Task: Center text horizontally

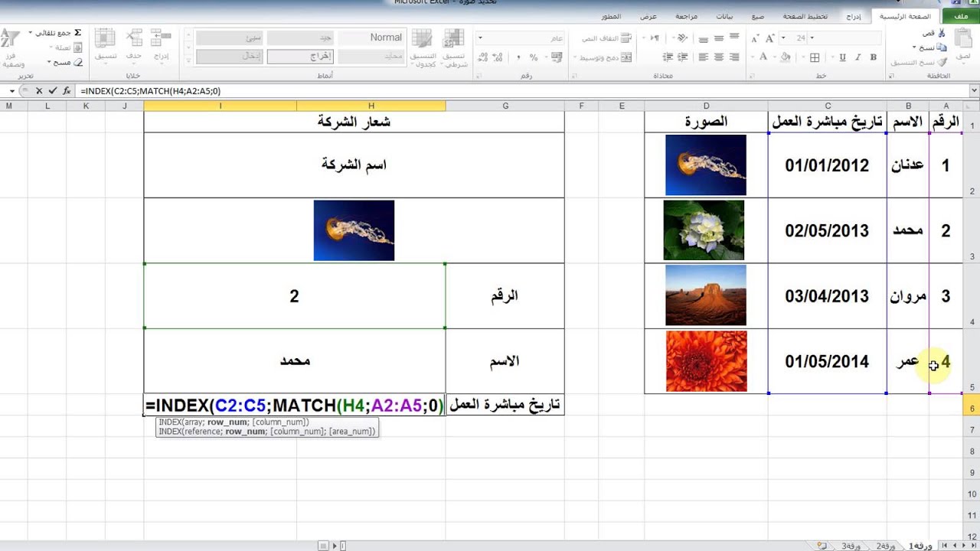Action: coord(719,57)
